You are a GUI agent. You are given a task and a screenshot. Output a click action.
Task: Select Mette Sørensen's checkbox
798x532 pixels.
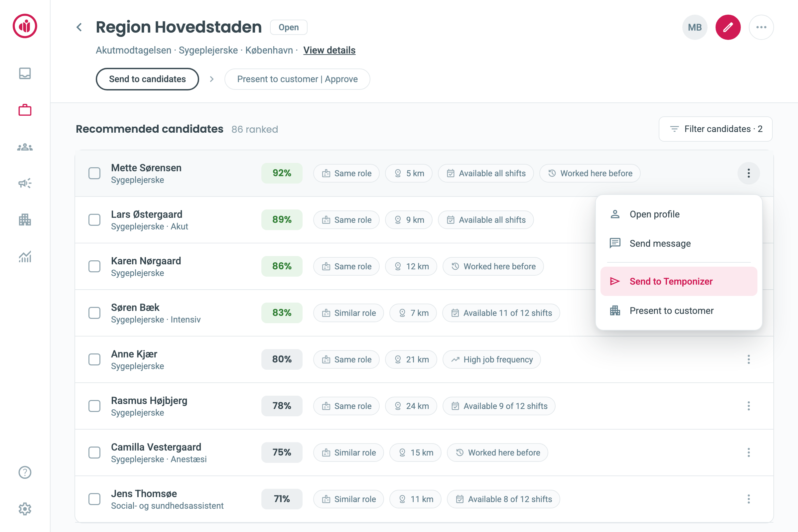94,173
